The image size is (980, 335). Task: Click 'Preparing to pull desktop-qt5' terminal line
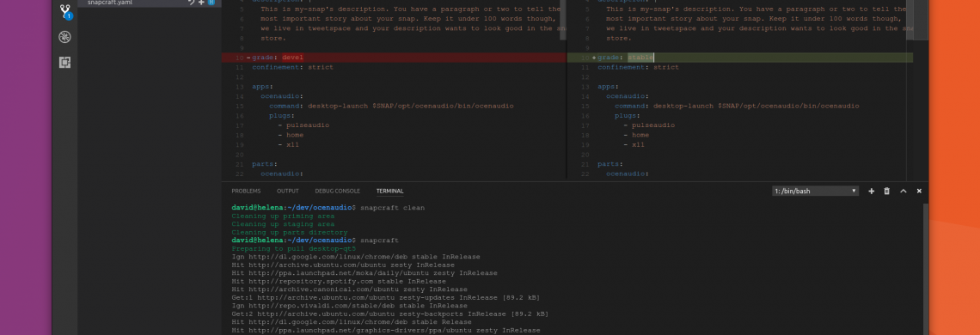tap(293, 249)
